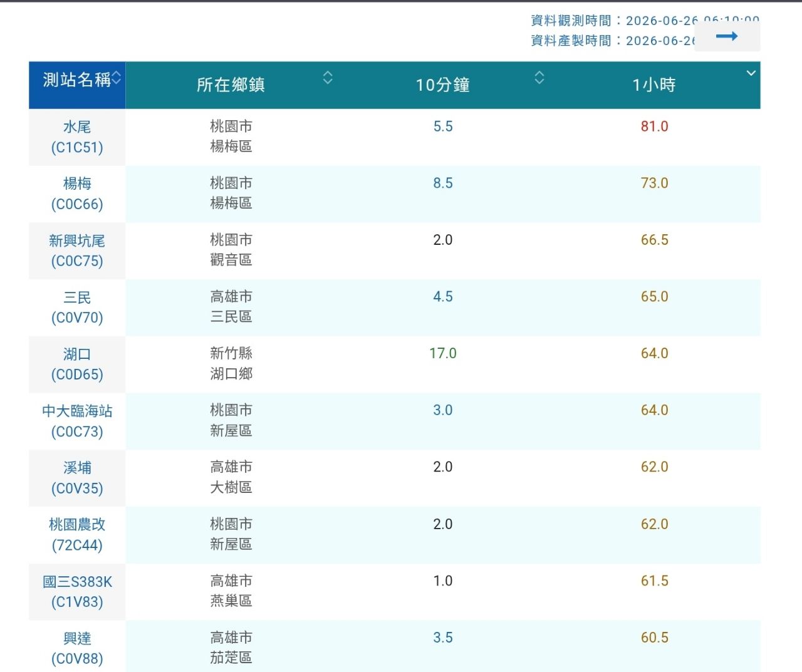Screen dimensions: 802x672
Task: Sort by 10分鐘 column arrows
Action: (539, 78)
